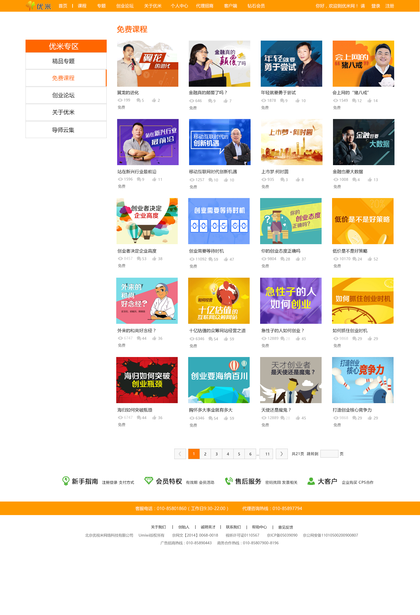Screen dimensions: 420x615
Task: Go to previous page with left chevron
Action: [x=180, y=454]
